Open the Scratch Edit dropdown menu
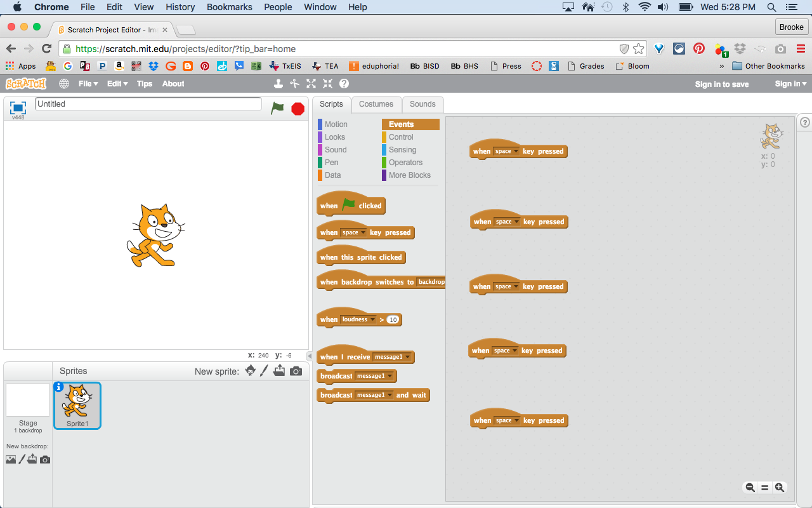The image size is (812, 508). click(x=117, y=84)
